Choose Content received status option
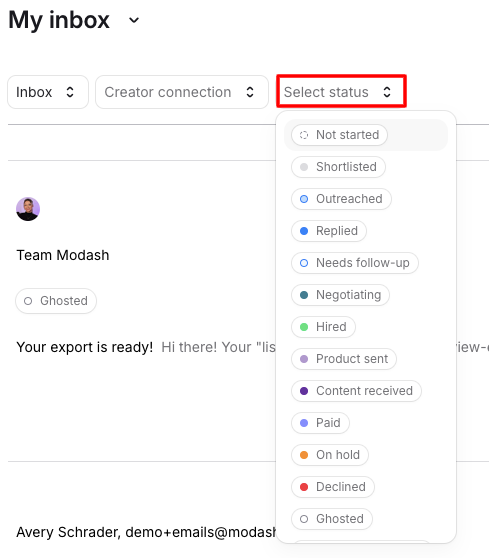The image size is (489, 558). tap(356, 391)
